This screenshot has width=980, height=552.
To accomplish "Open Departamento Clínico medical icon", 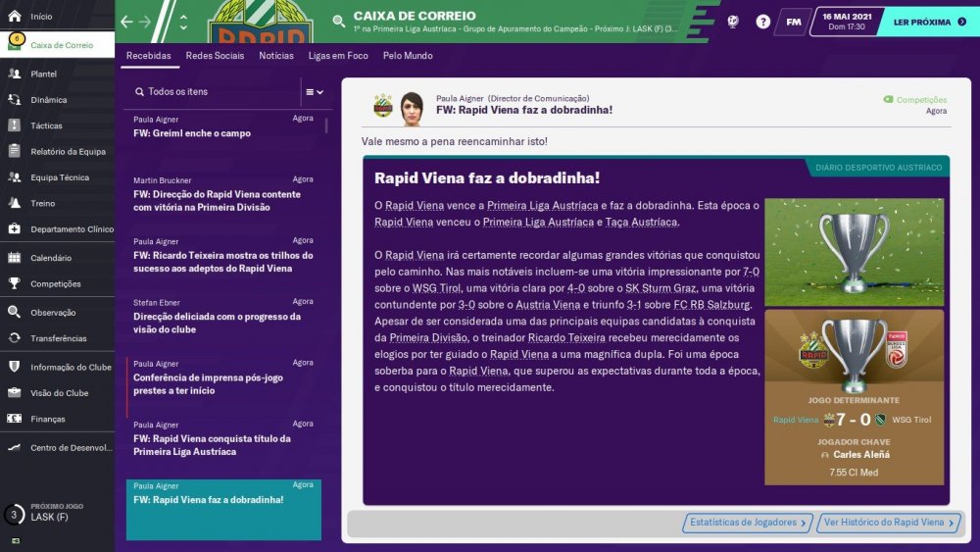I will pos(14,228).
